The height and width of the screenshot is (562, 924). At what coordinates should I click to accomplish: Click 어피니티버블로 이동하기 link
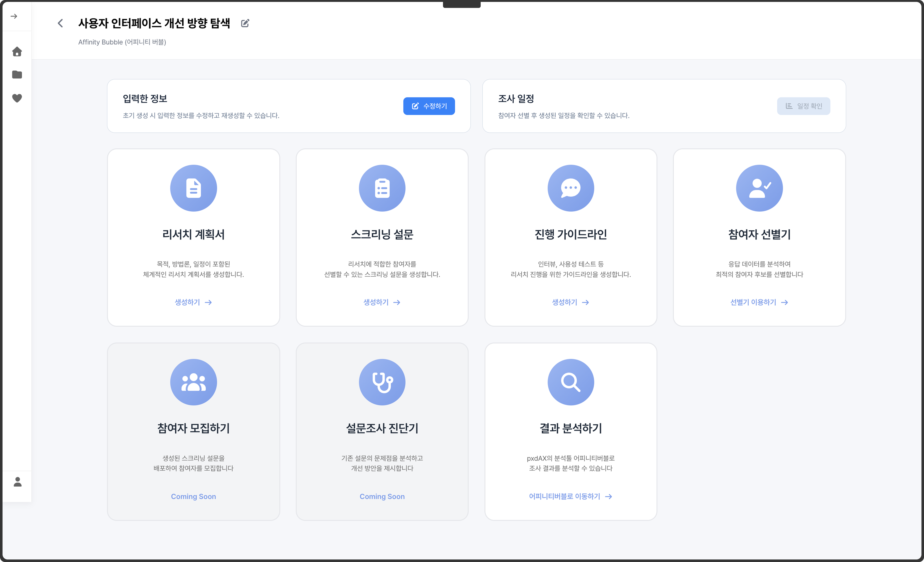click(x=570, y=496)
